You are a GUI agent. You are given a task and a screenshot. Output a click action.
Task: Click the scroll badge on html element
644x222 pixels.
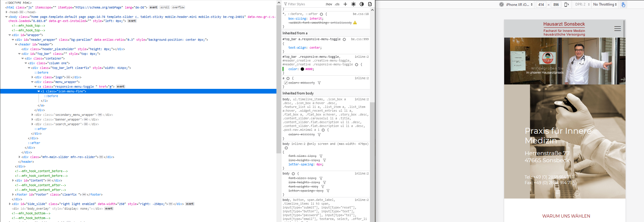click(164, 7)
